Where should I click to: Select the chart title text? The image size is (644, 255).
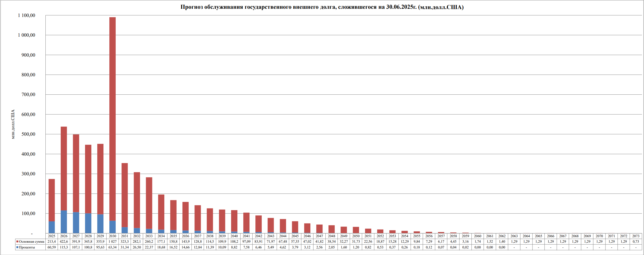pyautogui.click(x=322, y=7)
